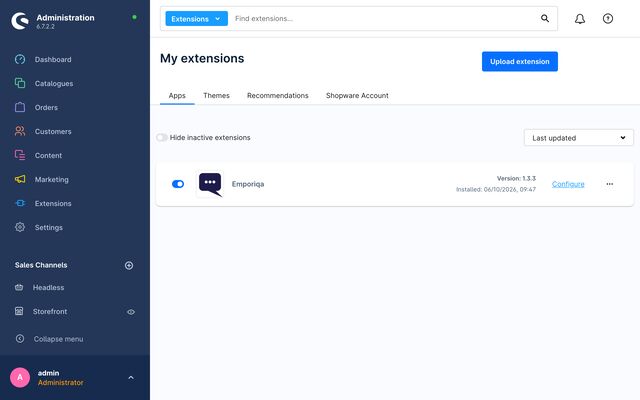Open the Storefront sales channel
The height and width of the screenshot is (400, 640).
coord(50,312)
